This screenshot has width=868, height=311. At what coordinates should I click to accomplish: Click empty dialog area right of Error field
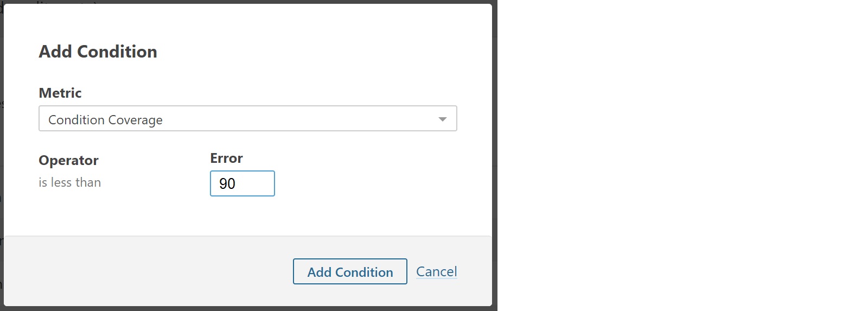point(369,183)
